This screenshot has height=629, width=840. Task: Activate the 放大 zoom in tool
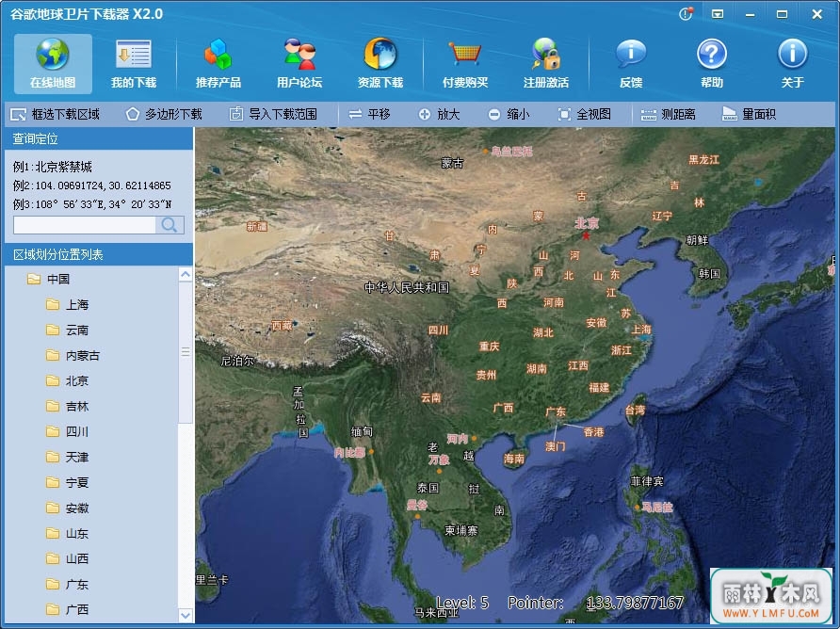(x=439, y=114)
